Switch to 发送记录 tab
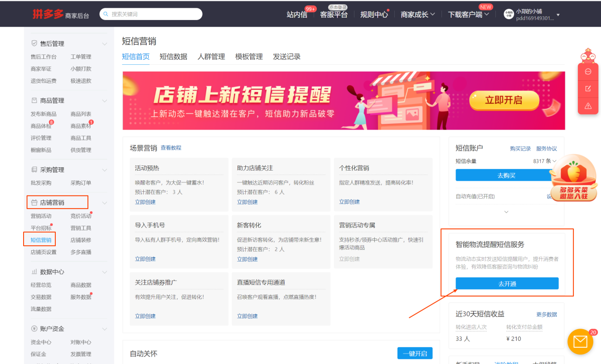This screenshot has width=601, height=364. [286, 57]
